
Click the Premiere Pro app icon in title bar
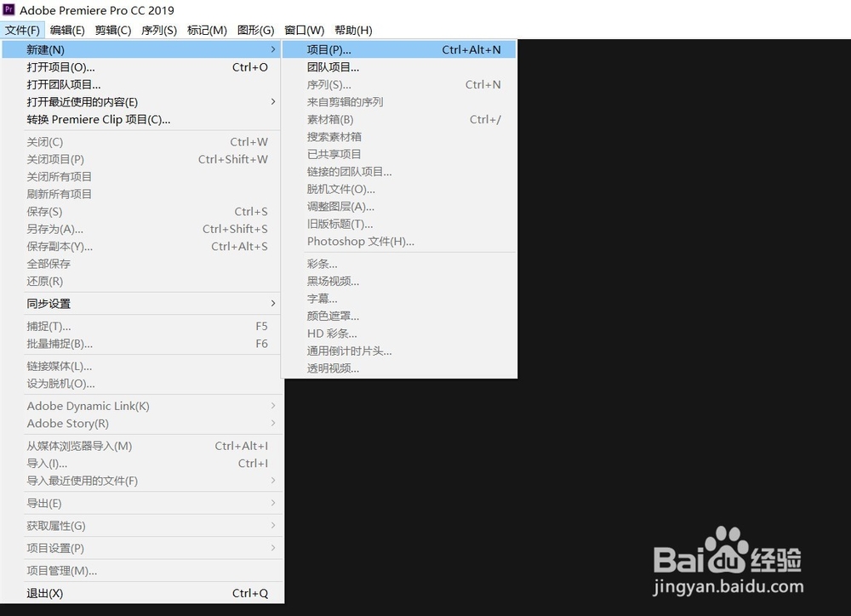[x=9, y=9]
